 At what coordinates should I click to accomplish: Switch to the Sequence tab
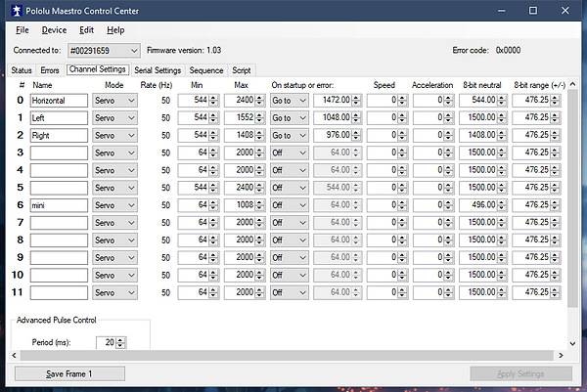(x=206, y=70)
